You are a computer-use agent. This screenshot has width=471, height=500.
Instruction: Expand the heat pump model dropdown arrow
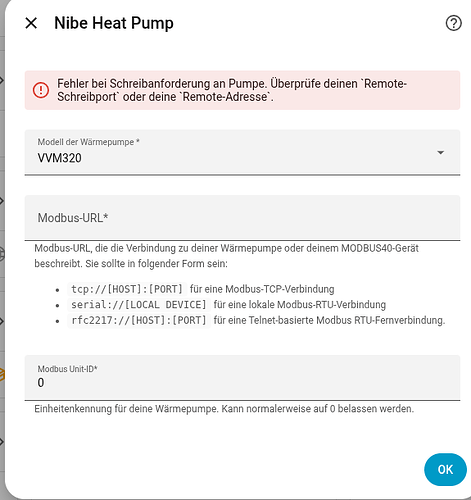click(440, 152)
